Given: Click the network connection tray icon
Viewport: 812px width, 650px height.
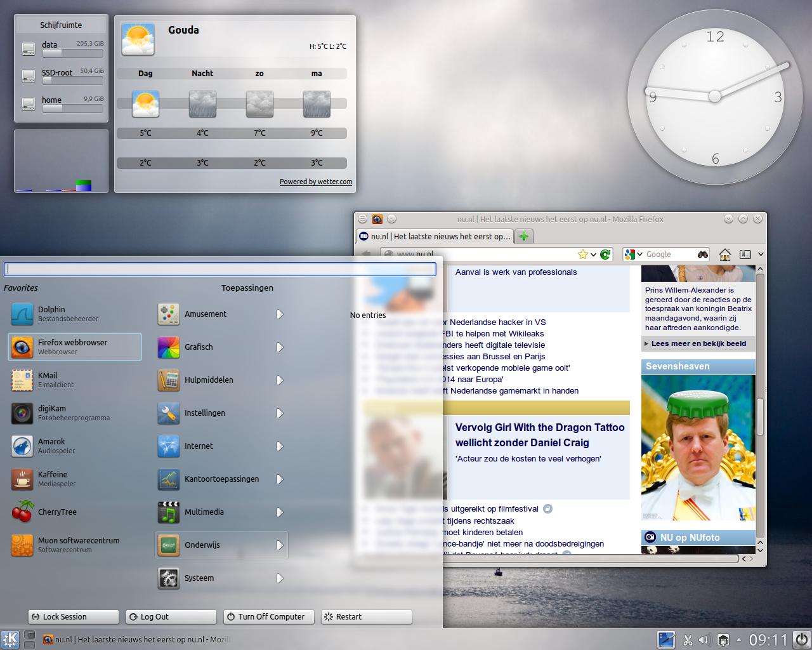Looking at the screenshot, I should click(x=723, y=640).
